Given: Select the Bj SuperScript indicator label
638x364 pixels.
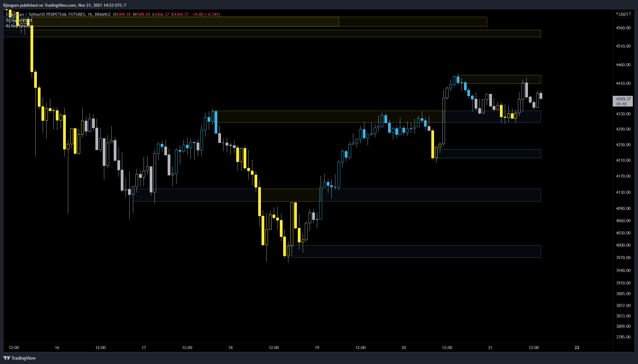Looking at the screenshot, I should click(x=19, y=20).
